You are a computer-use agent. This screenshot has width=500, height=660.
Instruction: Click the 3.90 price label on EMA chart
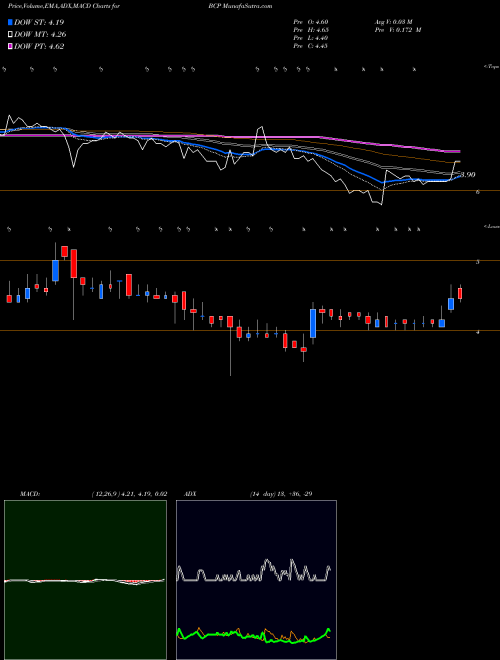[467, 175]
